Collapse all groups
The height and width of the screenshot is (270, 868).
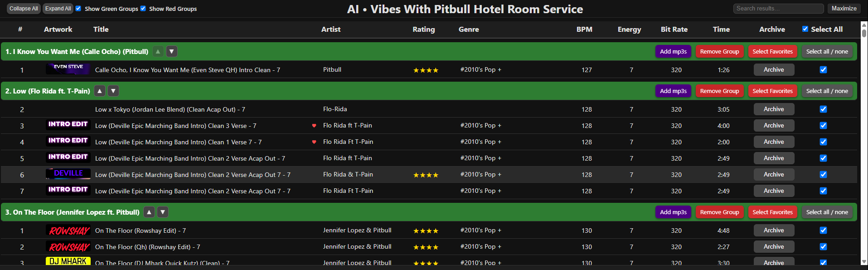24,9
